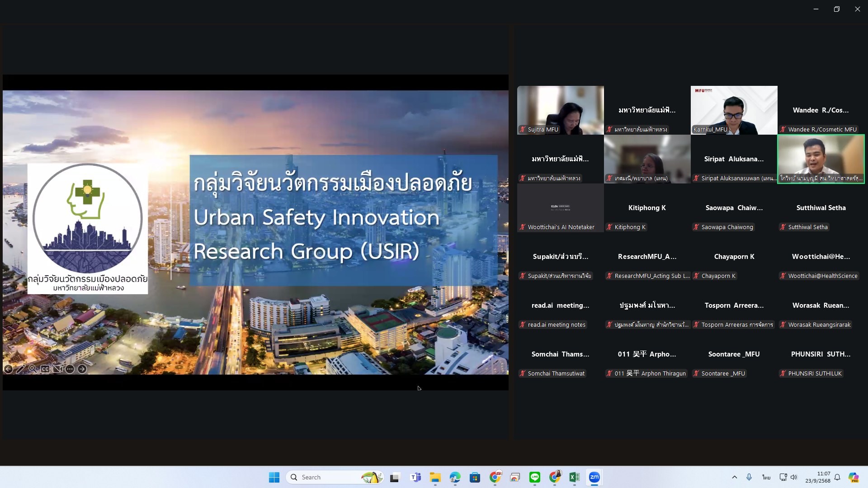Screen dimensions: 868x488
Task: Click the active speaker tile with green border
Action: point(821,159)
